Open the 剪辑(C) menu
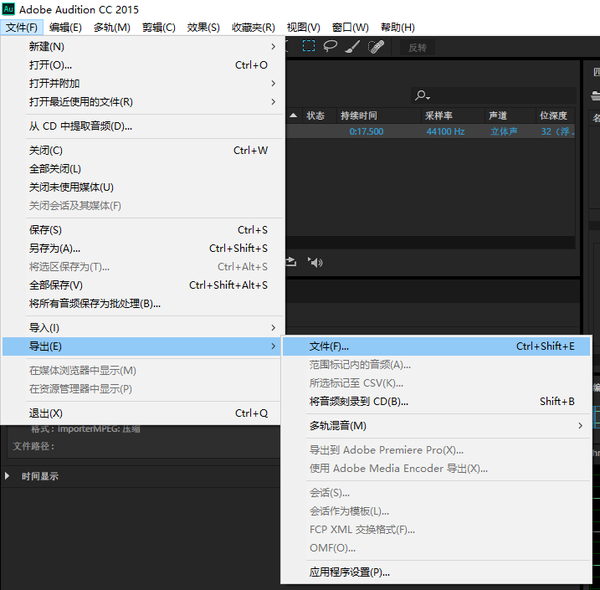The height and width of the screenshot is (590, 600). coord(159,28)
